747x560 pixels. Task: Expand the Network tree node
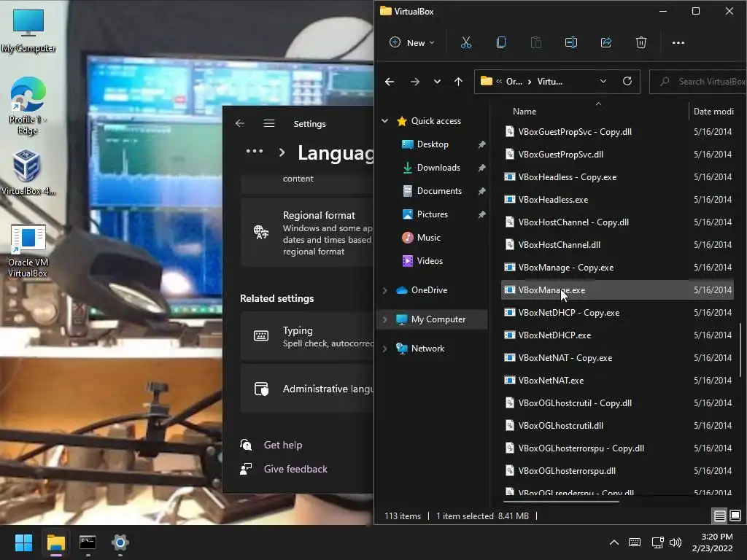(x=385, y=349)
